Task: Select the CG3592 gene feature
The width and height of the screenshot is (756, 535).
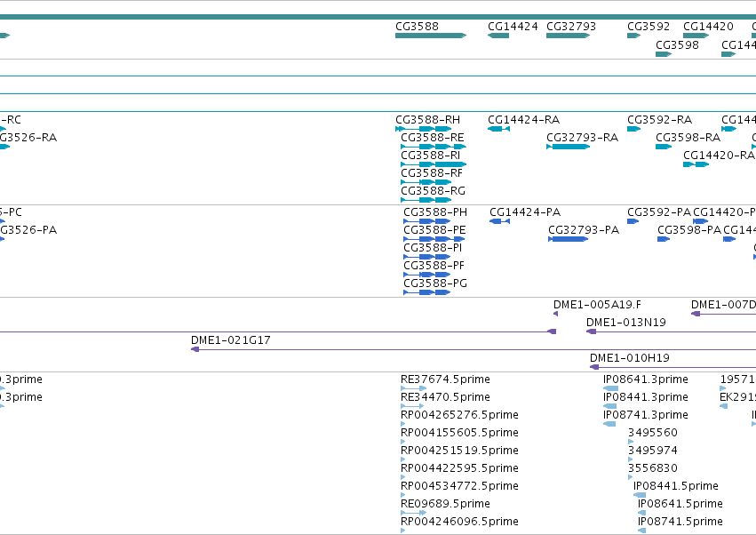Action: [x=633, y=36]
